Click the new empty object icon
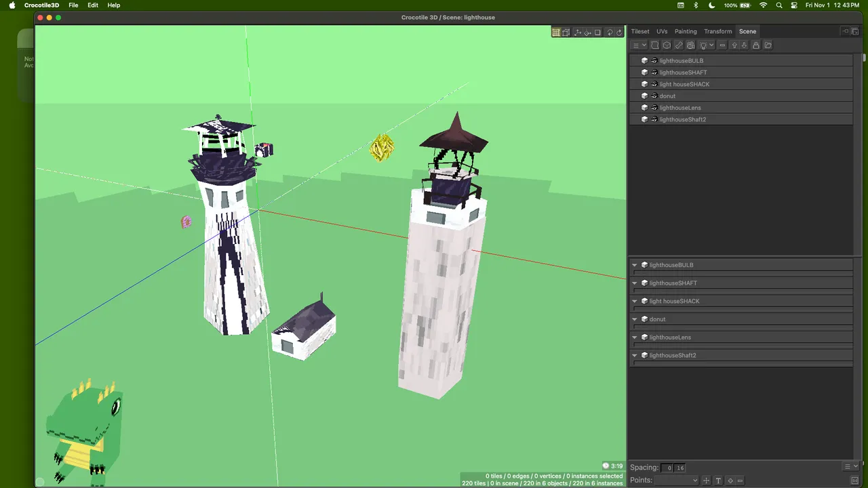Viewport: 868px width, 488px height. coord(655,45)
